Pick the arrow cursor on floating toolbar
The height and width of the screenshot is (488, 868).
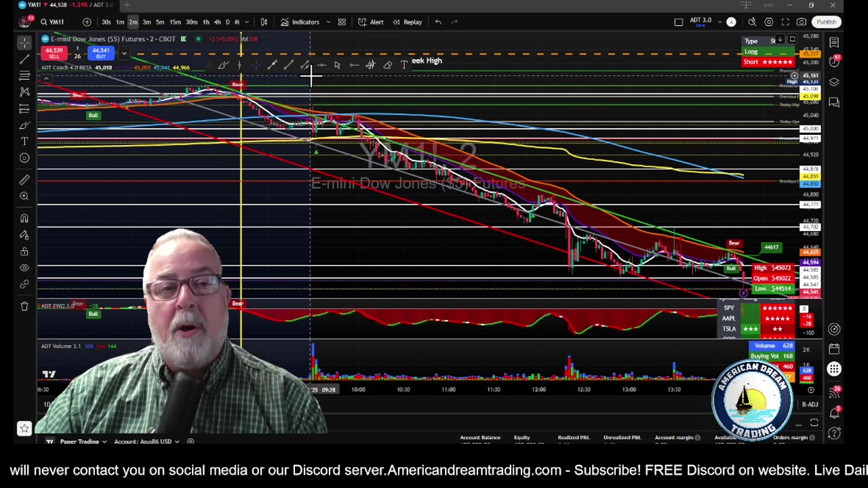pos(337,65)
